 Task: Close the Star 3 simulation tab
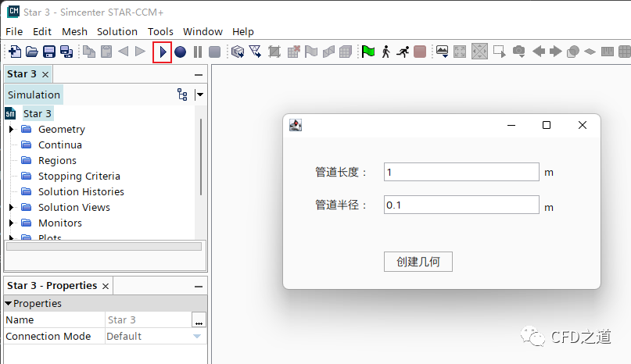pyautogui.click(x=45, y=74)
